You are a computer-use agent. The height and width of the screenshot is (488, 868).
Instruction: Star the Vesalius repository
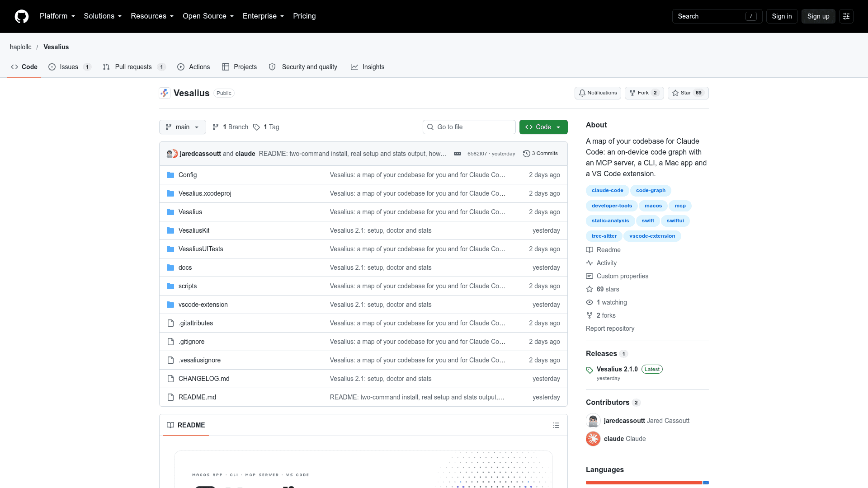tap(688, 93)
